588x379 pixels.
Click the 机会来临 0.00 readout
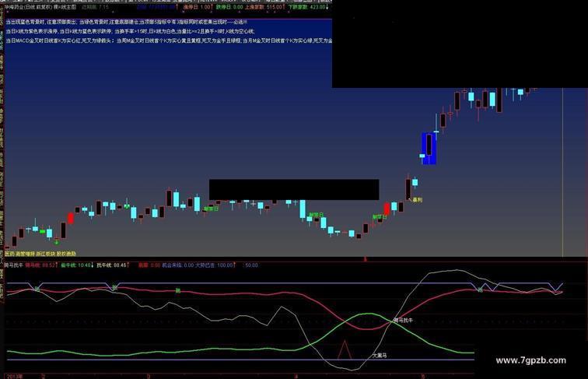[178, 265]
